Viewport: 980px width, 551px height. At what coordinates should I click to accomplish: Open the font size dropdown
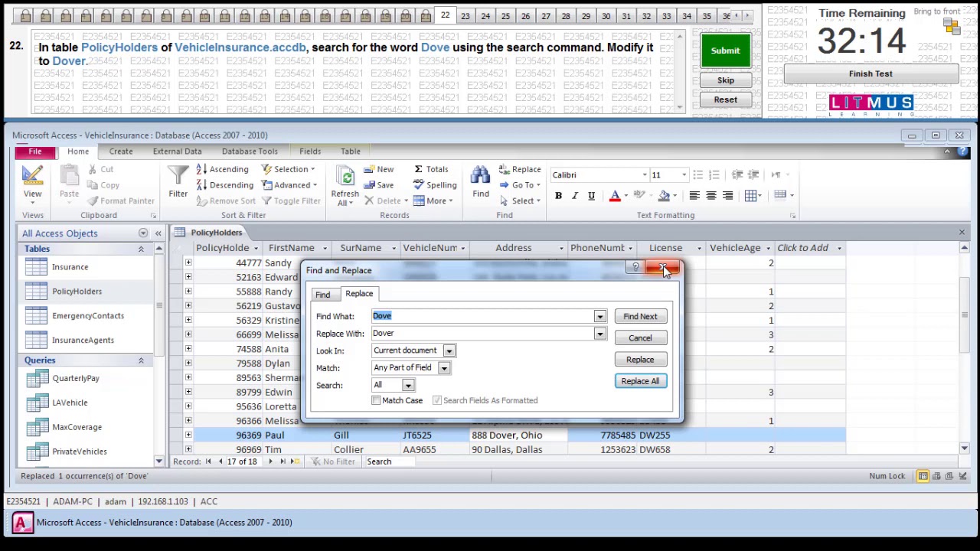coord(684,175)
